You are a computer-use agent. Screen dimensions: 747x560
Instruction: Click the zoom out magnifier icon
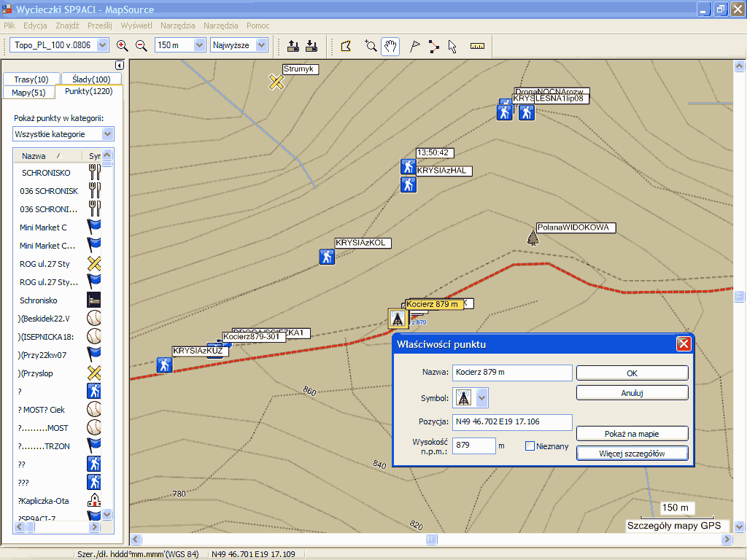coord(141,46)
